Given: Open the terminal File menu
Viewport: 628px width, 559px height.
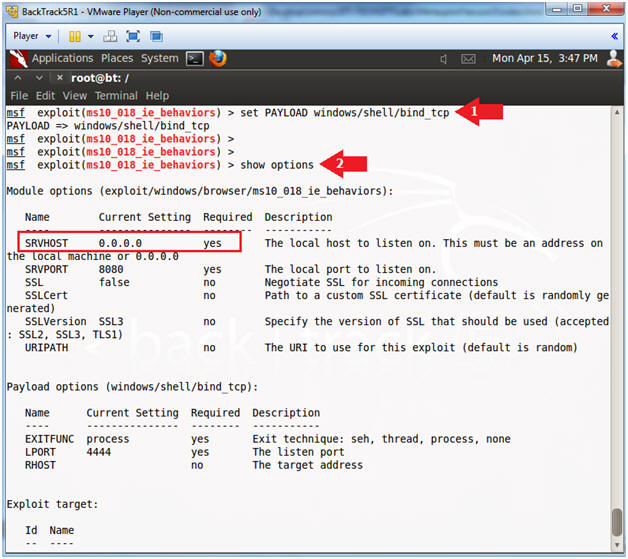Looking at the screenshot, I should pos(19,96).
